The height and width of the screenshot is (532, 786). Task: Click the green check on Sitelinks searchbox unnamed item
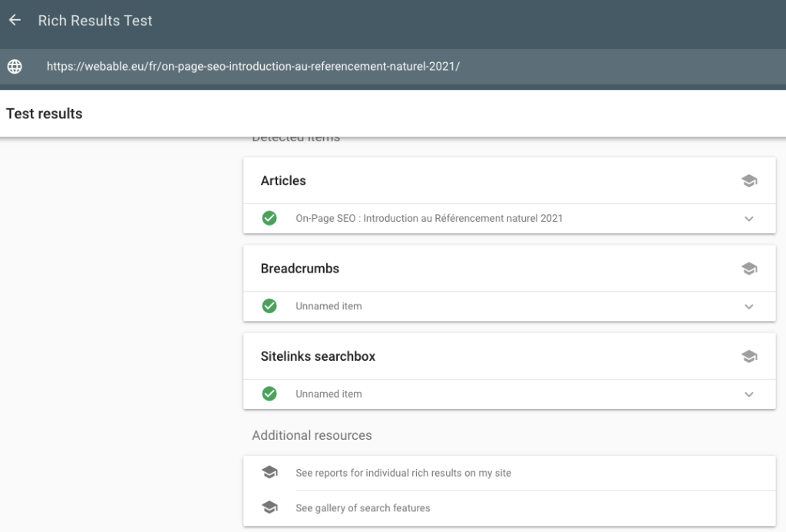click(269, 394)
